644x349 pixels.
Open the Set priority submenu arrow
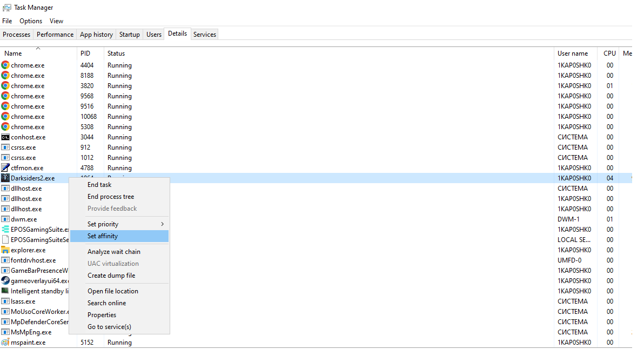(x=163, y=224)
